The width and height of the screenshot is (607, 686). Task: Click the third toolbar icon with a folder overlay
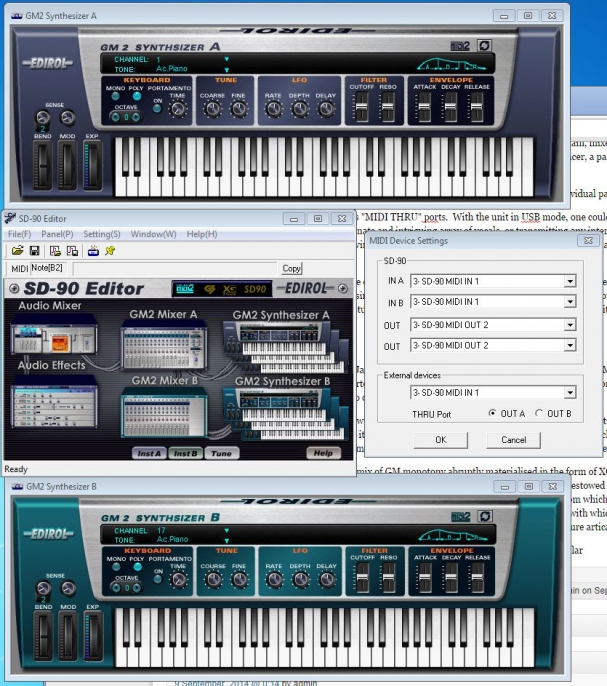pos(55,251)
